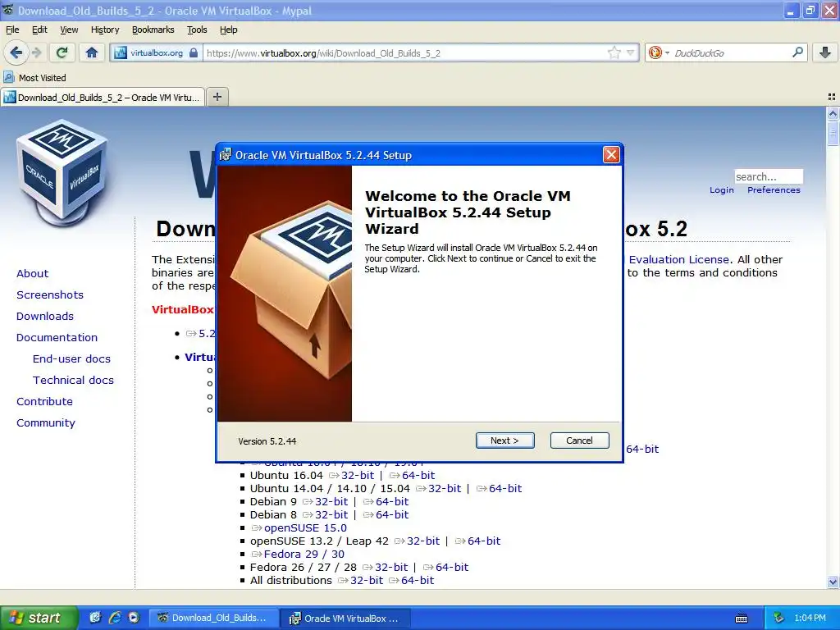Open the History menu
This screenshot has height=630, width=840.
click(x=105, y=30)
